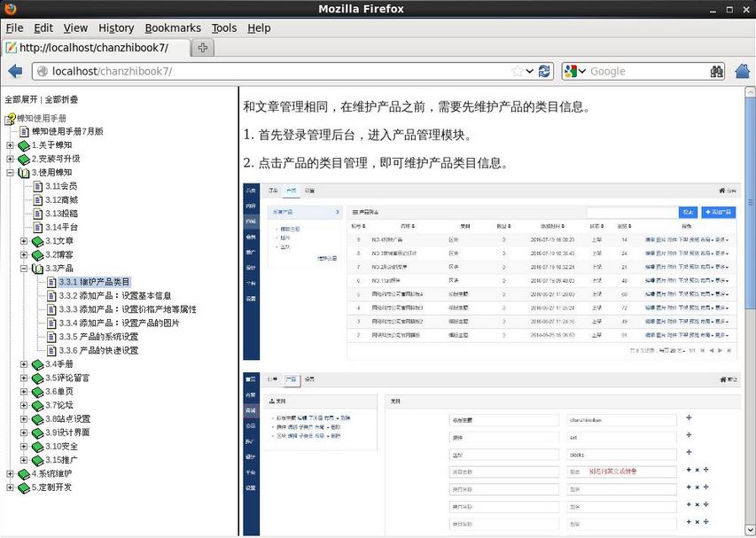Click 全部展开 to expand all
Screen dimensions: 756x538
pos(21,100)
